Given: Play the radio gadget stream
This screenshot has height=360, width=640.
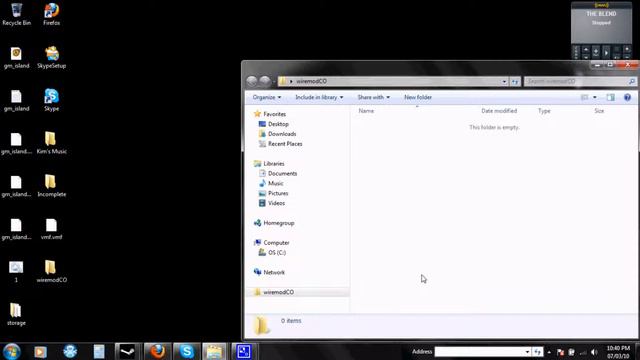Looking at the screenshot, I should tap(606, 52).
